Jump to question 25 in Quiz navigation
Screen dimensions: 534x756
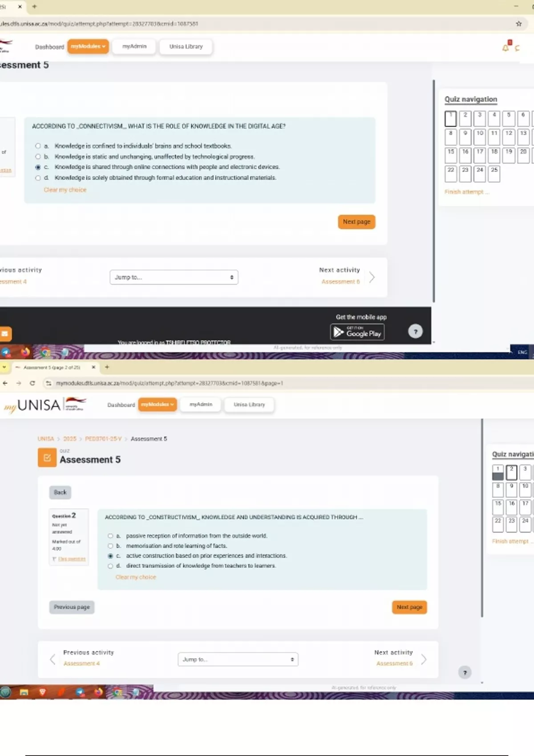[x=494, y=173]
